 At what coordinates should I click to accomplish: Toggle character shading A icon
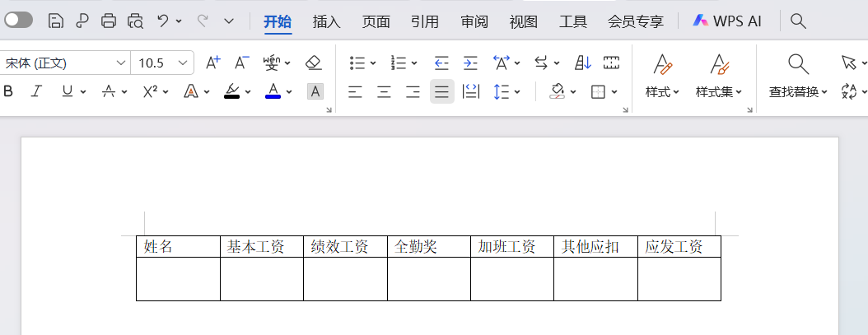point(315,91)
